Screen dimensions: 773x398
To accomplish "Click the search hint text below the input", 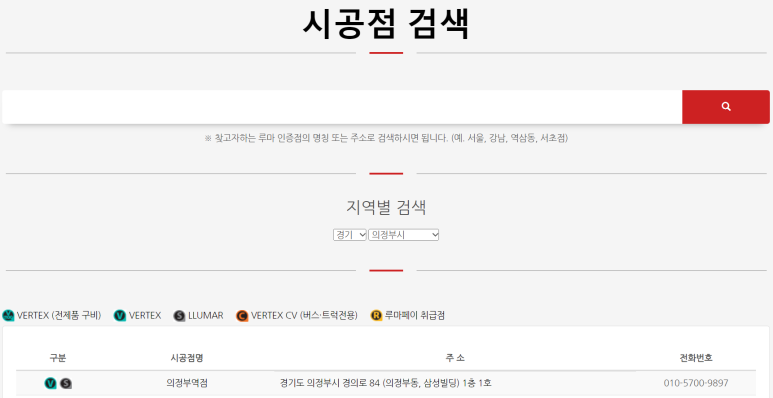I will pyautogui.click(x=386, y=138).
